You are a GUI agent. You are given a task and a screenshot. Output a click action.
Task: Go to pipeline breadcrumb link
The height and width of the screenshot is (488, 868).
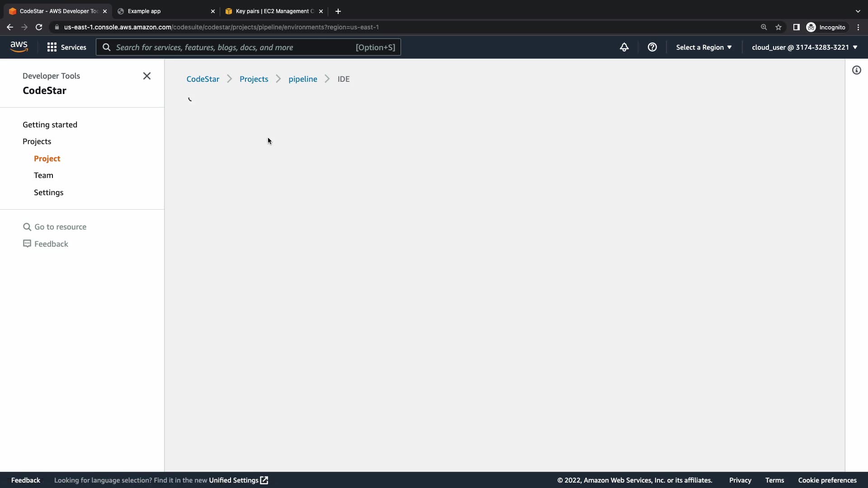pyautogui.click(x=302, y=79)
